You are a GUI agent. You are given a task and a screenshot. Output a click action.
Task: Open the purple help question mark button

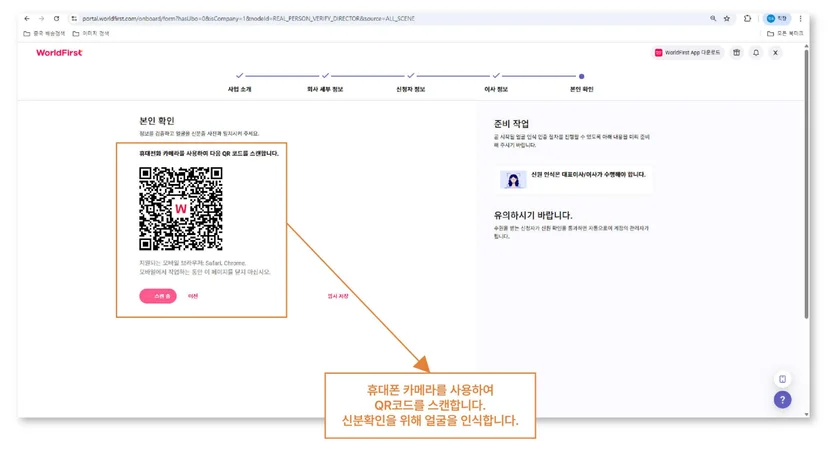click(x=783, y=400)
